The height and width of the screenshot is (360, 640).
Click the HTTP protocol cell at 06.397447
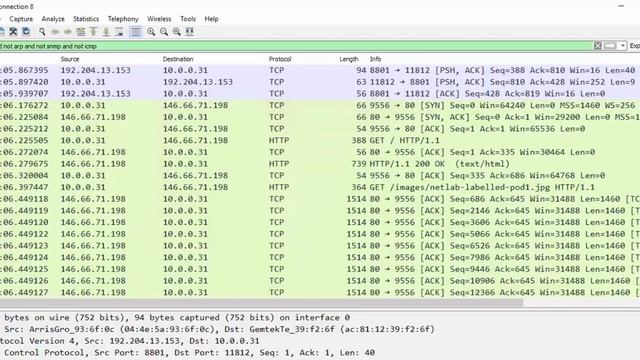pyautogui.click(x=279, y=187)
